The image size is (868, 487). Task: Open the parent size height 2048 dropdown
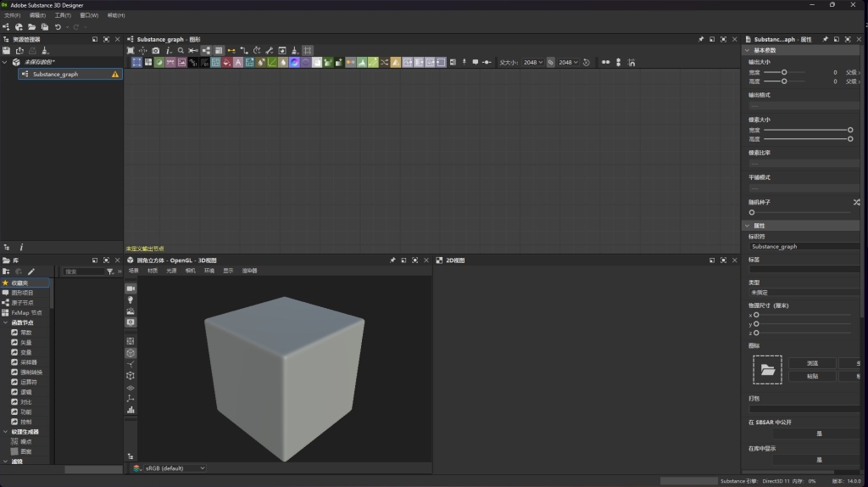568,63
